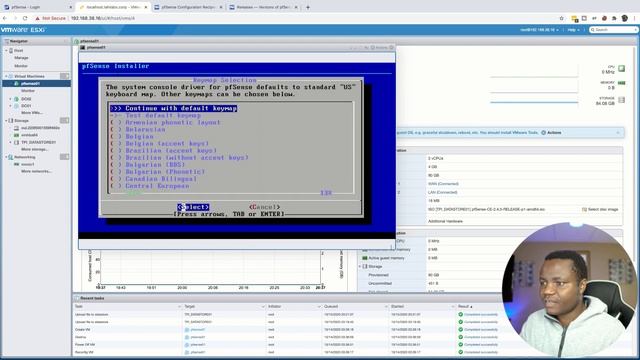Choose the Belgian keymap radio
This screenshot has width=640, height=360.
pos(116,137)
